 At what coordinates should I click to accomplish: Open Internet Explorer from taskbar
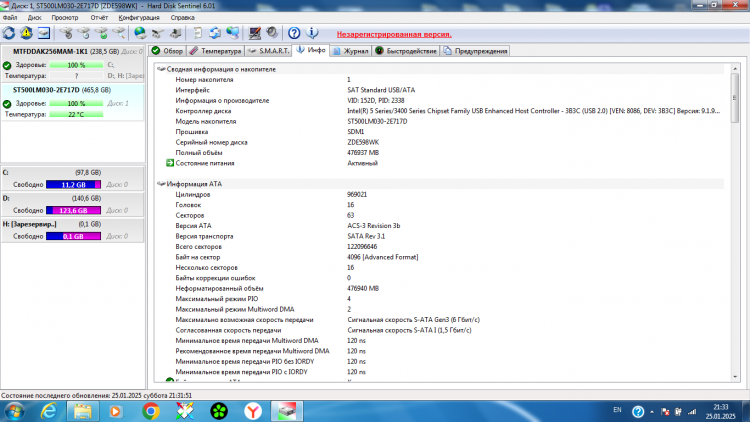49,411
